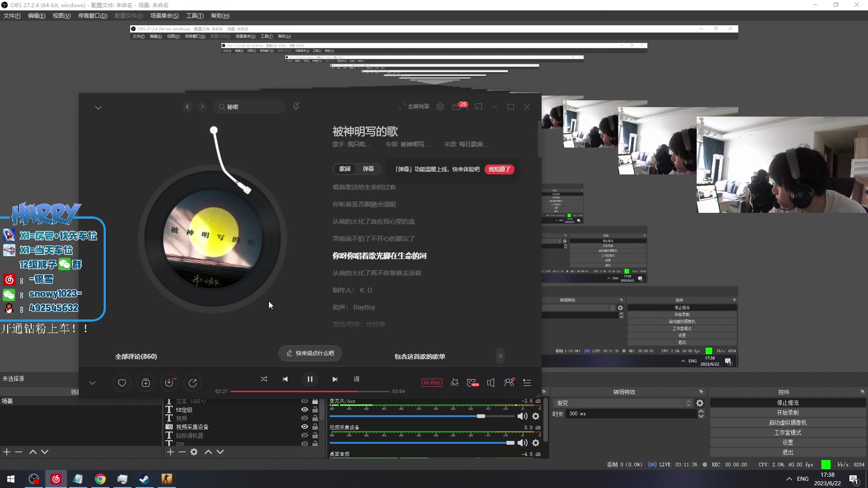Skip to the previous track
This screenshot has width=868, height=488.
click(x=285, y=379)
